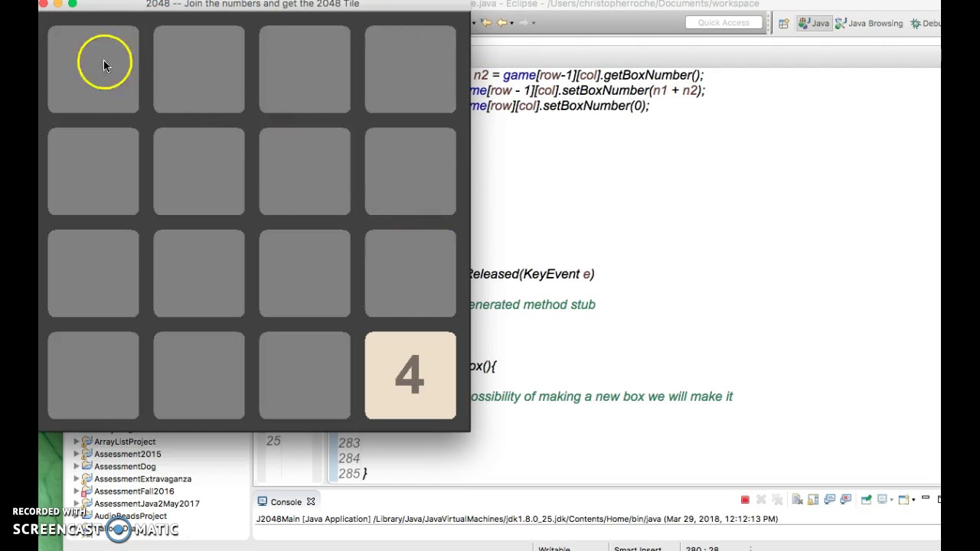Click the Open Console icon
Viewport: 980px width, 551px height.
pos(903,500)
